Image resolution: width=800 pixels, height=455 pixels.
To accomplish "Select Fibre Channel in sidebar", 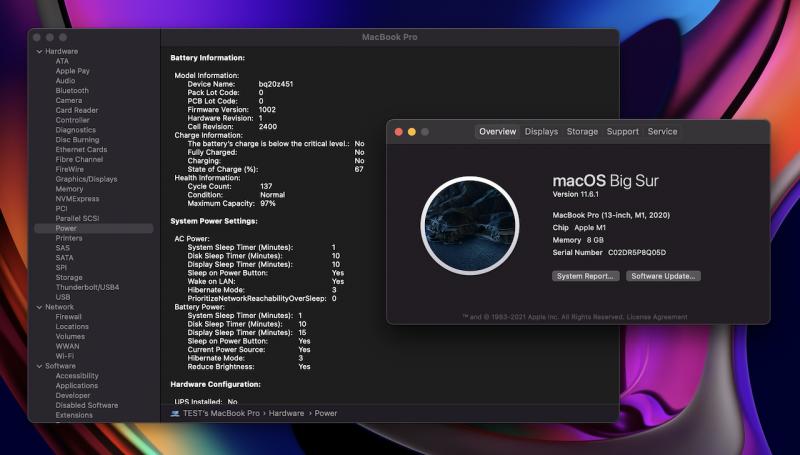I will [x=79, y=160].
